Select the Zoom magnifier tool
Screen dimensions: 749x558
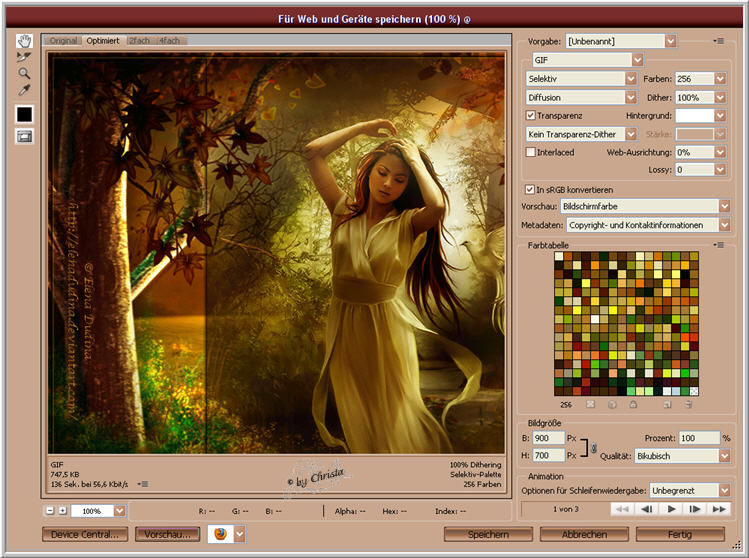coord(24,73)
